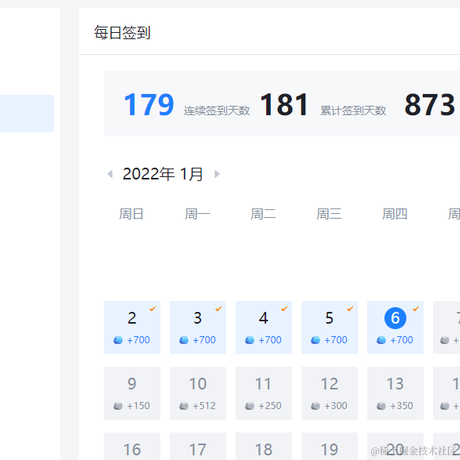This screenshot has height=460, width=460.
Task: Click gray ore icon on day 12
Action: [x=315, y=406]
